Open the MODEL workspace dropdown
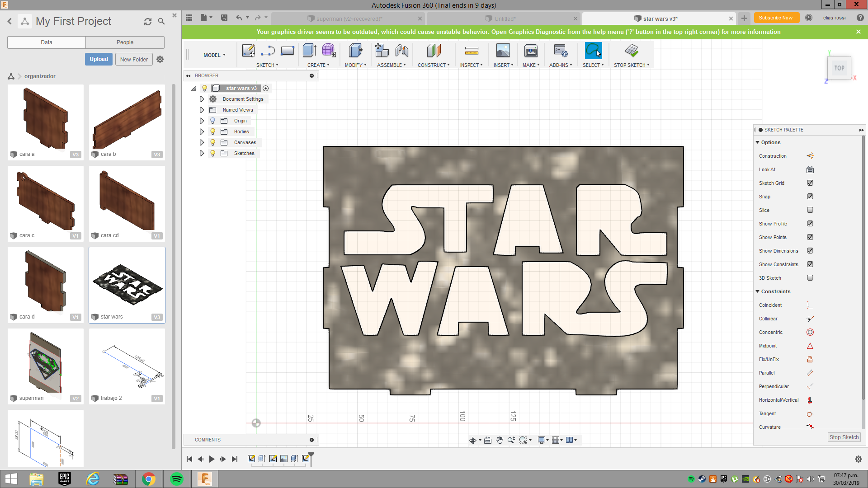Image resolution: width=868 pixels, height=488 pixels. point(214,55)
